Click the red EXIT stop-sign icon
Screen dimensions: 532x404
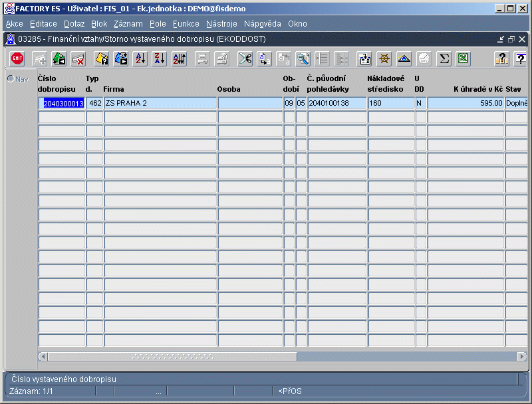coord(17,58)
